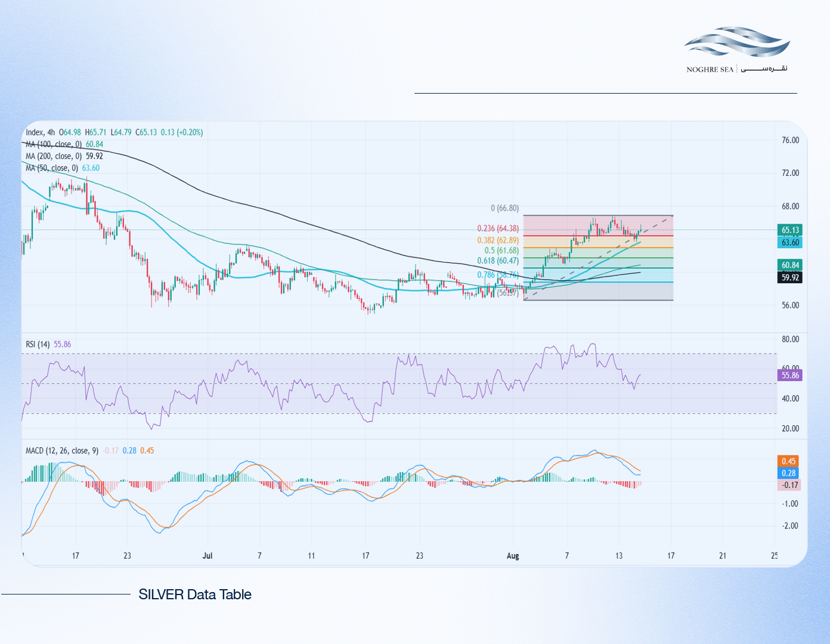Click the green 60.84 tag on price axis

point(790,265)
